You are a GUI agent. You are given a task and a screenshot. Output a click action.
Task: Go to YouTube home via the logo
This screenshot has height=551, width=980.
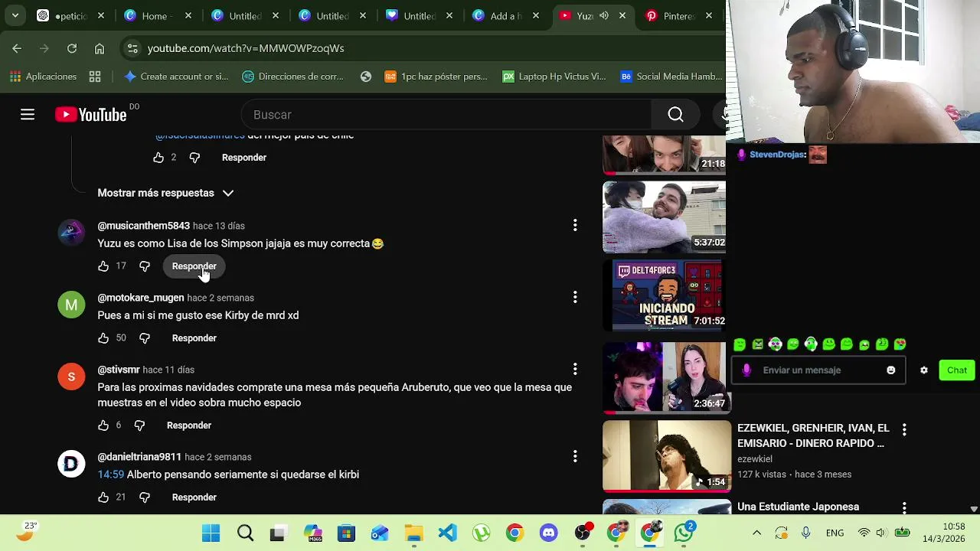tap(90, 115)
